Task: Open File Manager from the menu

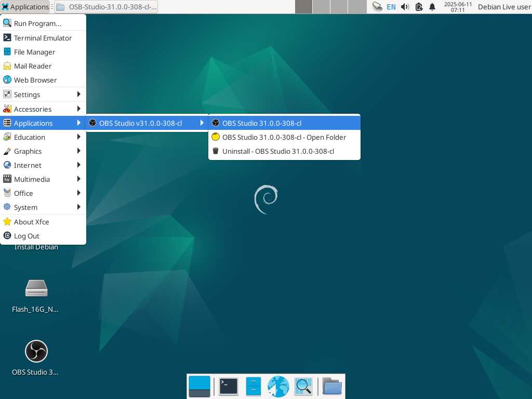Action: [x=43, y=52]
